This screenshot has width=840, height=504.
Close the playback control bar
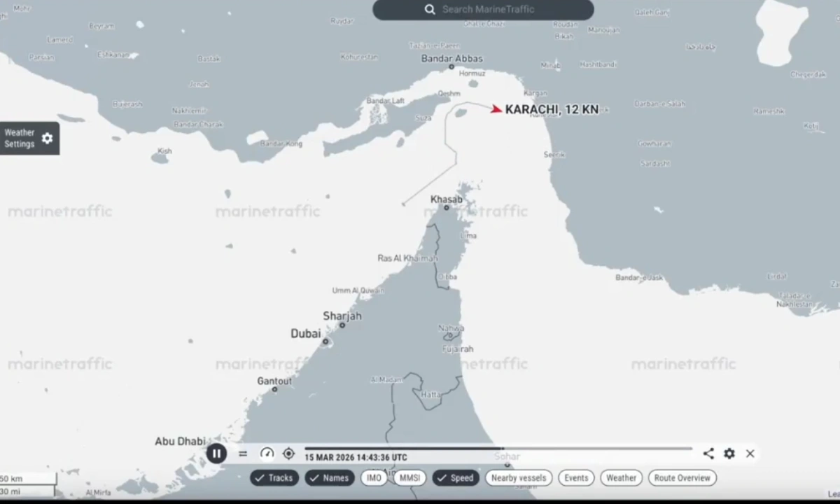pos(750,454)
